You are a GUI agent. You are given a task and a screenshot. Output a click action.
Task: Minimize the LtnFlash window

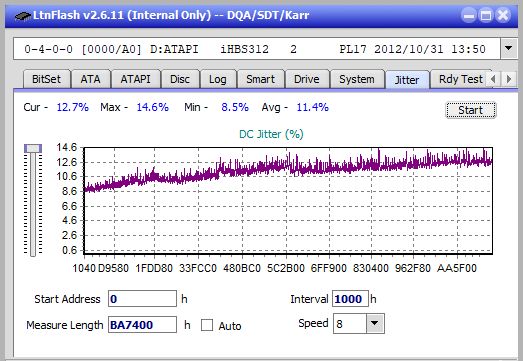pos(469,15)
